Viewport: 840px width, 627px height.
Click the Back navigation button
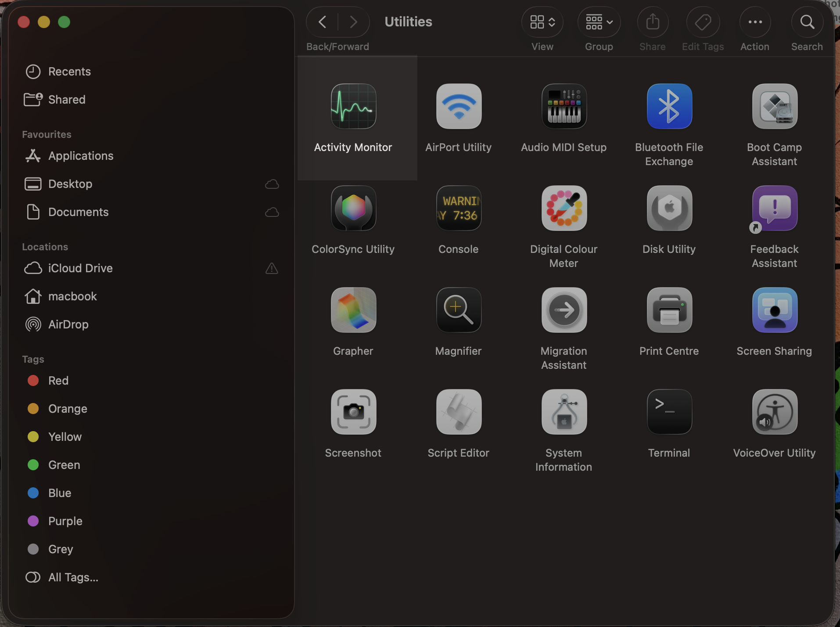coord(323,22)
